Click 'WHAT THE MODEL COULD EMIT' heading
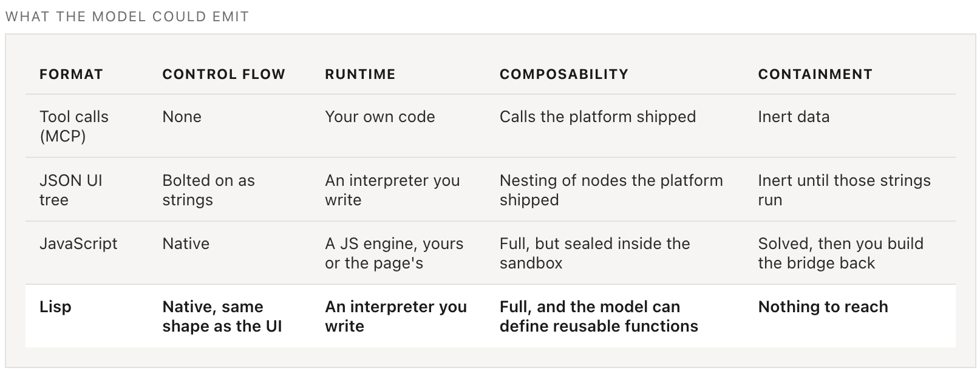 (x=127, y=16)
